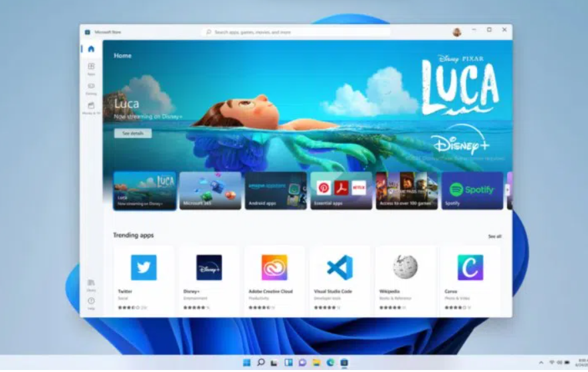Open the Gaming section in sidebar
588x372 pixels.
(91, 88)
